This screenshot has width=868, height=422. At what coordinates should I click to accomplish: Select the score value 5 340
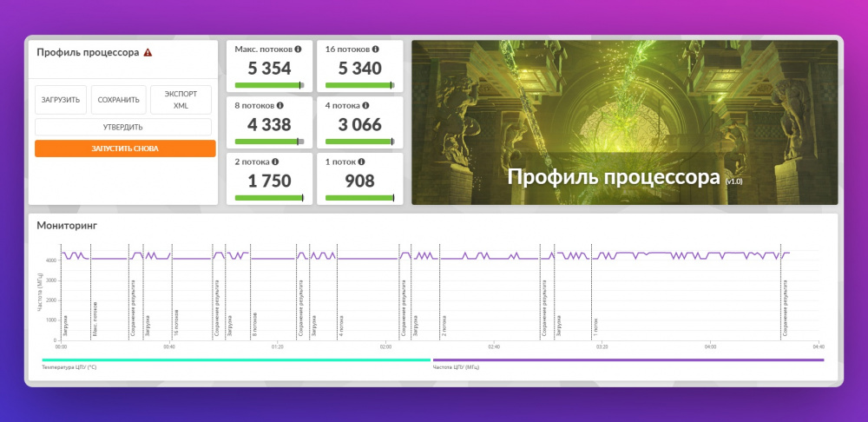tap(360, 69)
